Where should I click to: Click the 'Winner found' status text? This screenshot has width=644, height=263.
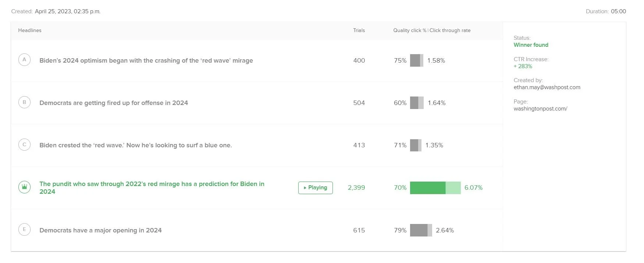(531, 45)
